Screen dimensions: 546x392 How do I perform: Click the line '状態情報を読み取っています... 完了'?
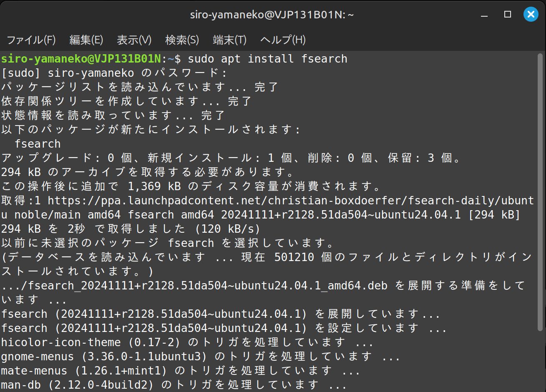pyautogui.click(x=113, y=116)
